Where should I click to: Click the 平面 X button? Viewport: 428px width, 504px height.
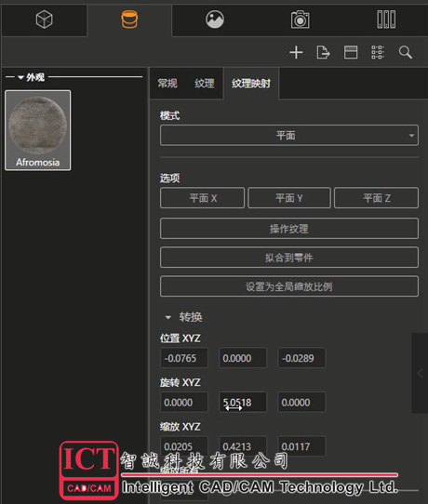(202, 198)
